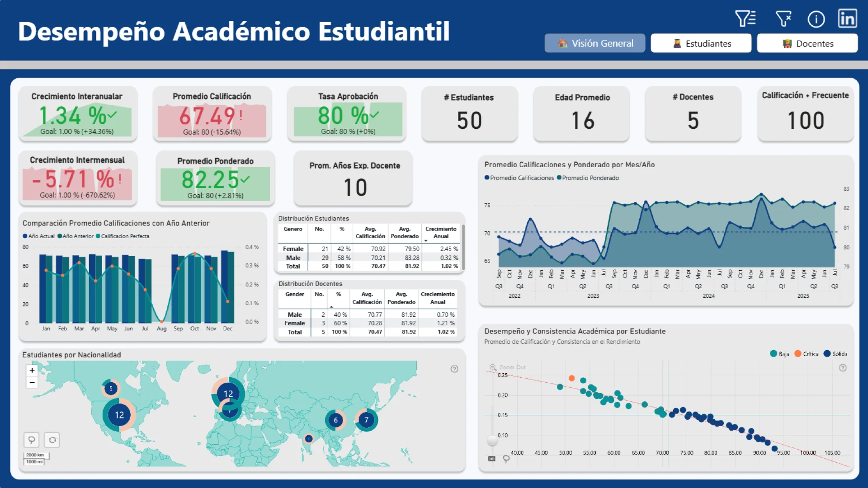Zoom in on the nationality map

pos(32,371)
